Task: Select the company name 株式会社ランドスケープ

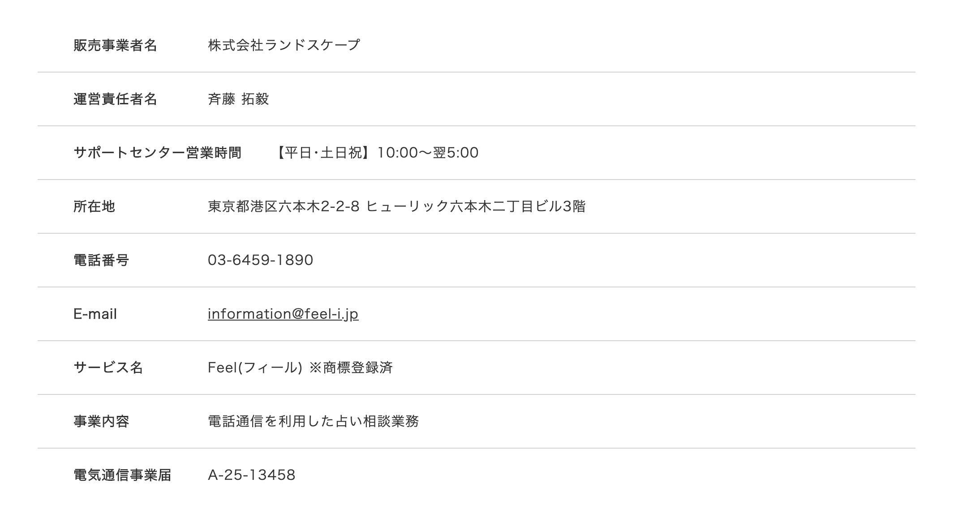Action: coord(284,45)
